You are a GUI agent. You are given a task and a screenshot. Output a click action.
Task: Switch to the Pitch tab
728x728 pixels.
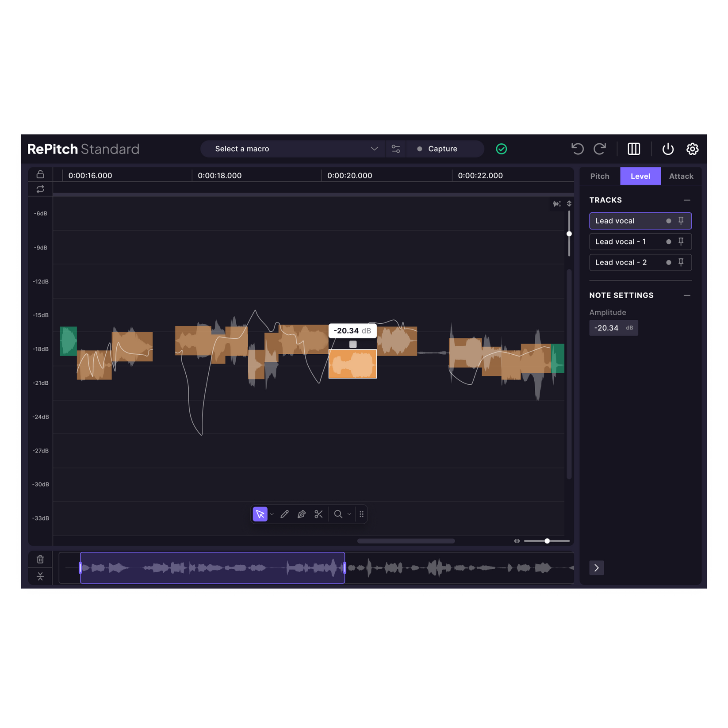coord(600,176)
